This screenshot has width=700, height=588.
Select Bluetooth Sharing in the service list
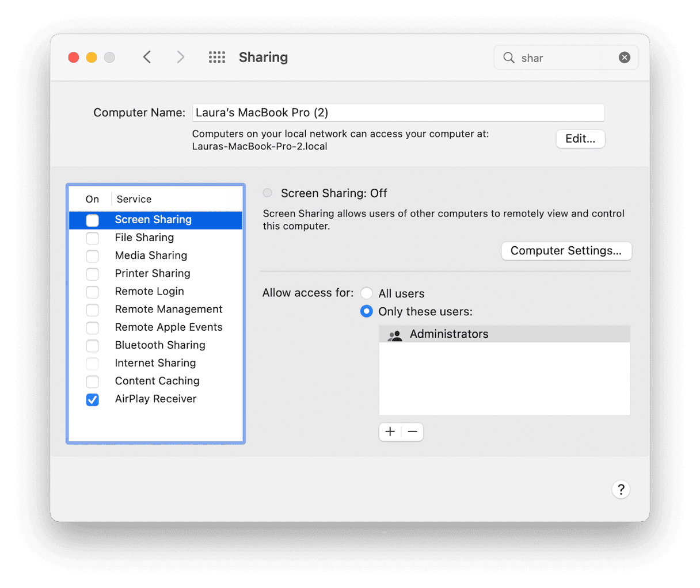coord(160,345)
